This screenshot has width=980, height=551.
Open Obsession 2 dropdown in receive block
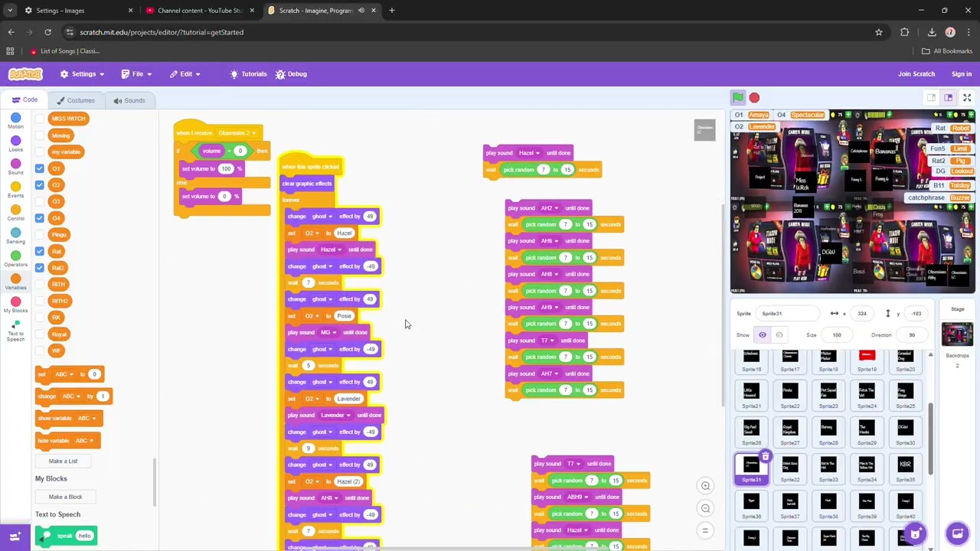pos(237,133)
